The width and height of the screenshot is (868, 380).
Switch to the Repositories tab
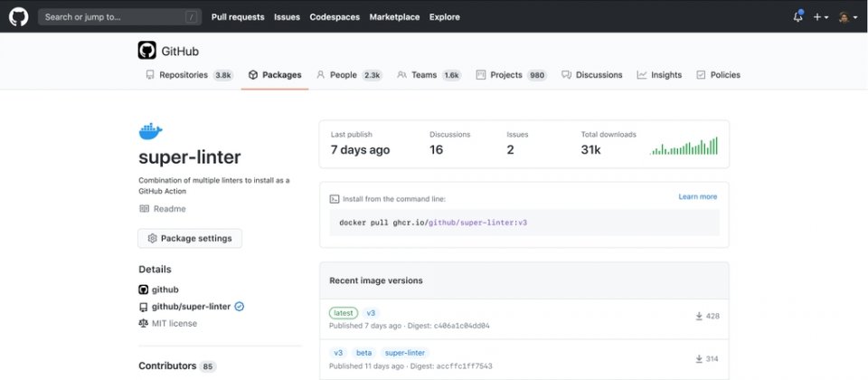189,75
